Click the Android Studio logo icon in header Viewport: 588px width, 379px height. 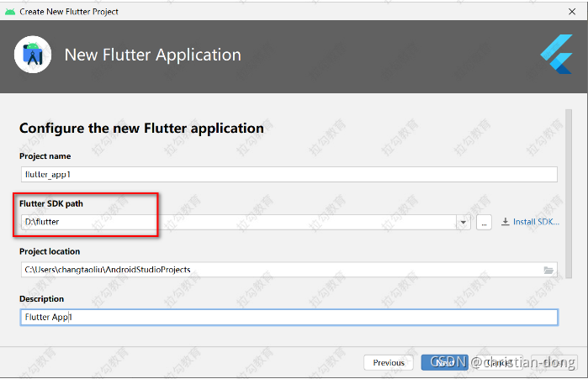pos(33,55)
